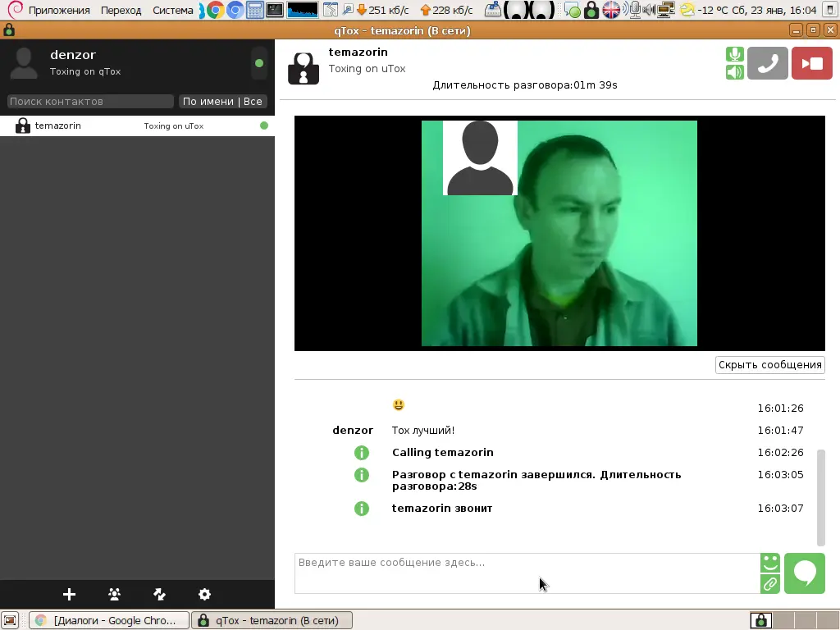Viewport: 840px width, 630px height.
Task: Click the system monitor graph applet
Action: 302,10
